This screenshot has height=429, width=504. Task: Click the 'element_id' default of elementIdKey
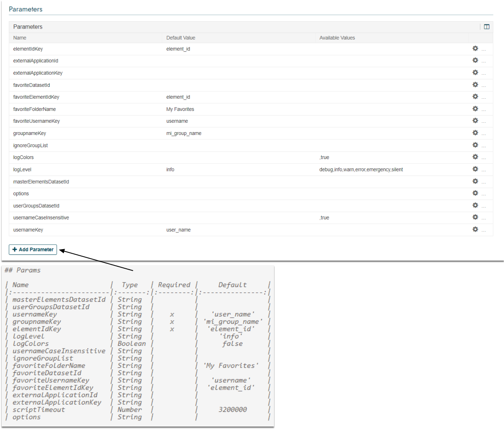[178, 49]
